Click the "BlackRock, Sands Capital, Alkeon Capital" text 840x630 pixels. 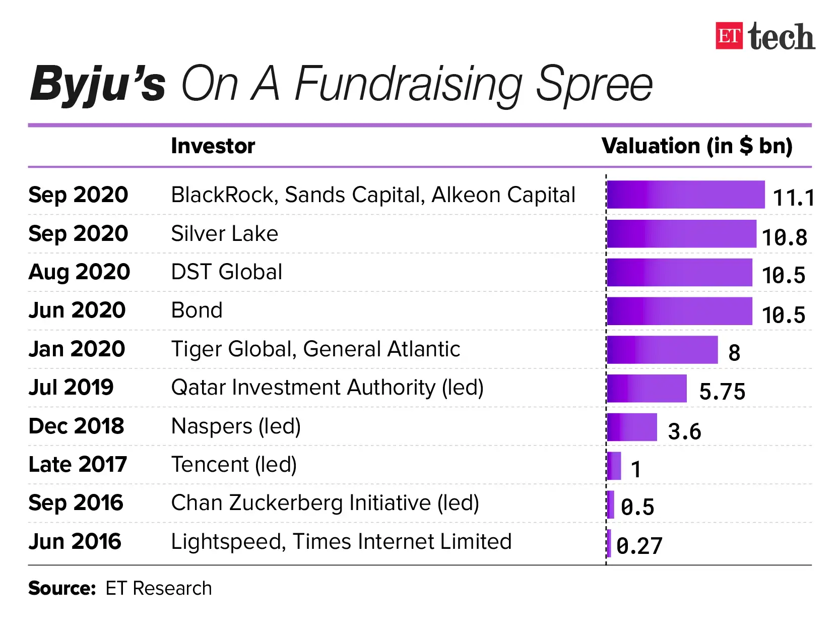[x=373, y=195]
